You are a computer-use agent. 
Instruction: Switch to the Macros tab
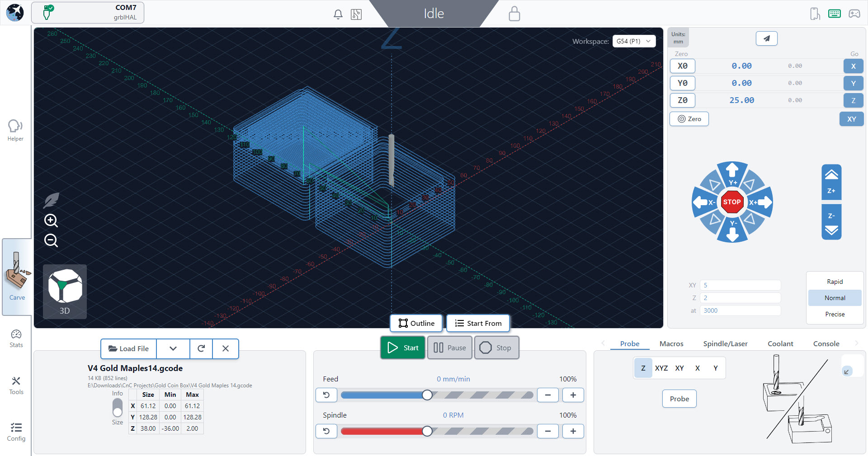(671, 343)
